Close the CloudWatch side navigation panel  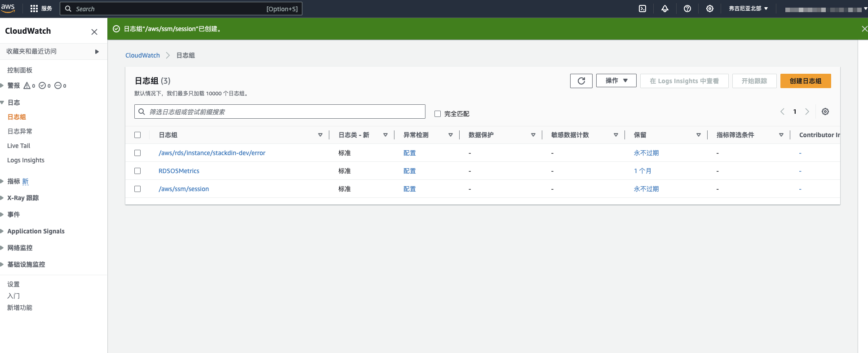coord(94,32)
